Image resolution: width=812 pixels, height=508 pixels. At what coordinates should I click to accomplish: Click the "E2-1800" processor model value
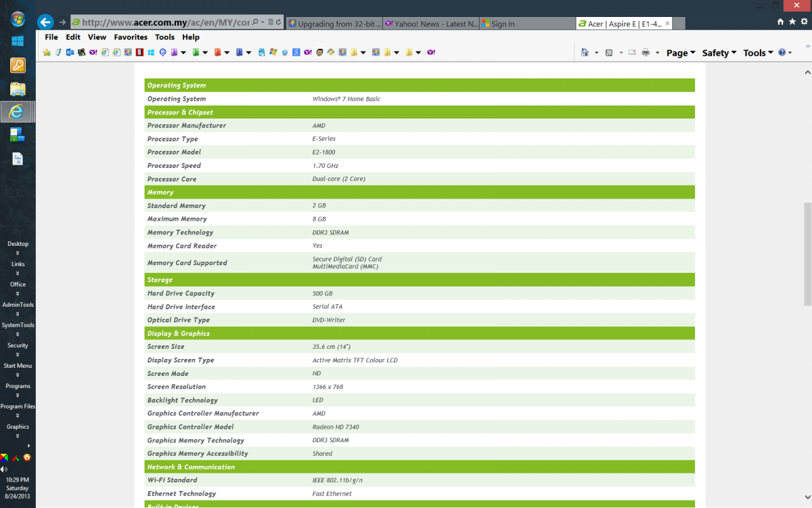[x=323, y=152]
